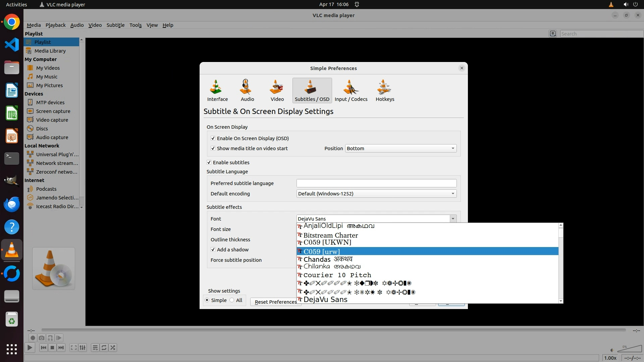Click inside Preferred subtitle language field
The image size is (644, 362).
click(x=376, y=183)
